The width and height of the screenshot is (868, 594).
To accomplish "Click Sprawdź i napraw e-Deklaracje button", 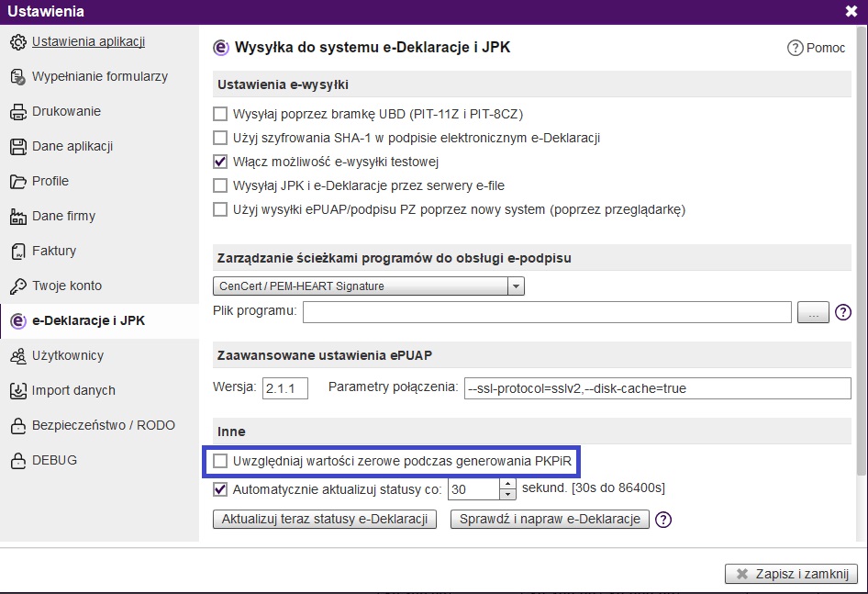I will click(550, 520).
